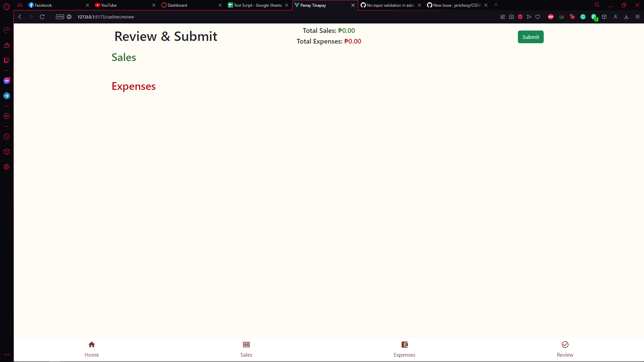Image resolution: width=644 pixels, height=362 pixels.
Task: Go to Sales via bottom nav icon
Action: click(x=246, y=345)
